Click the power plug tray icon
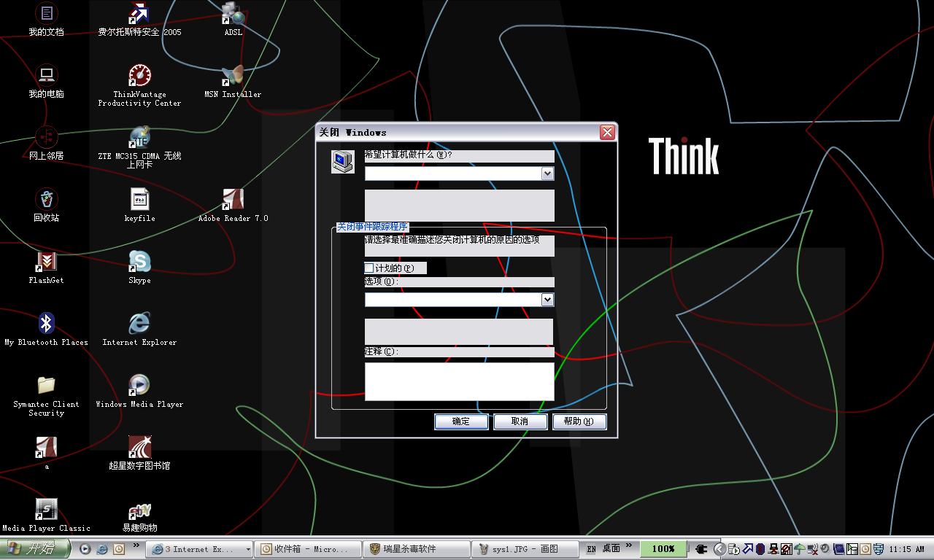This screenshot has width=934, height=560. point(702,549)
